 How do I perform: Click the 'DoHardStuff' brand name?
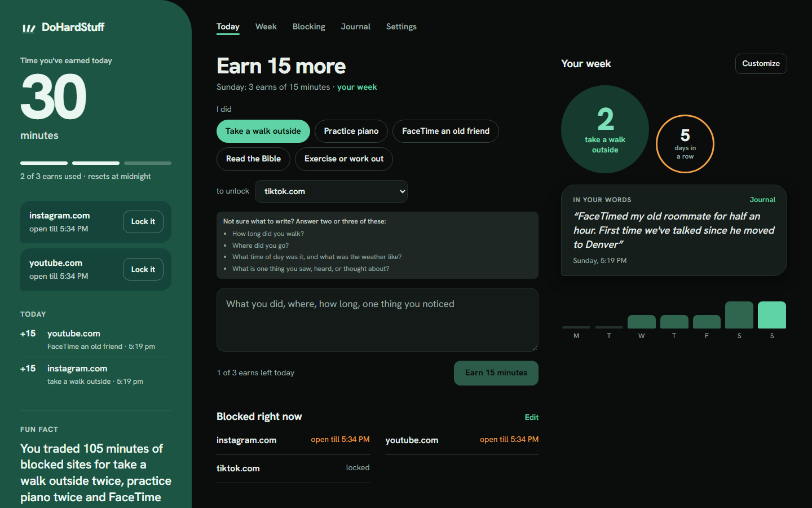point(73,27)
